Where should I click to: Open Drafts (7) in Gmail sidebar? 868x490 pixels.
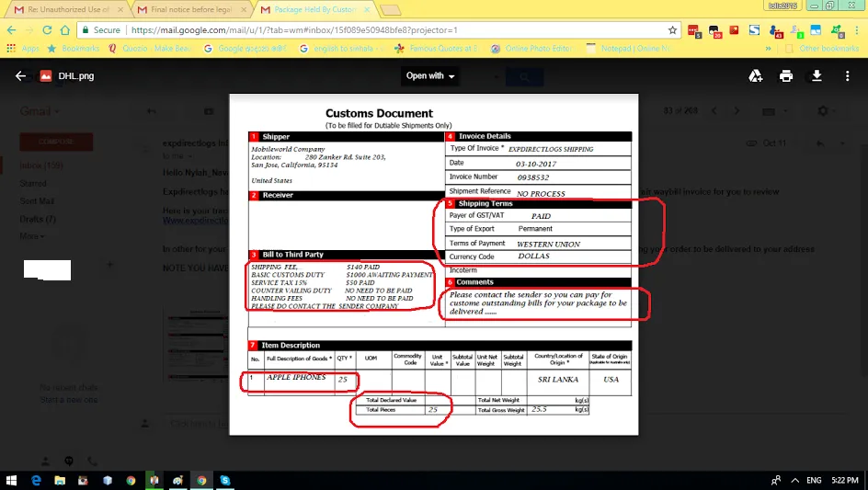coord(38,219)
